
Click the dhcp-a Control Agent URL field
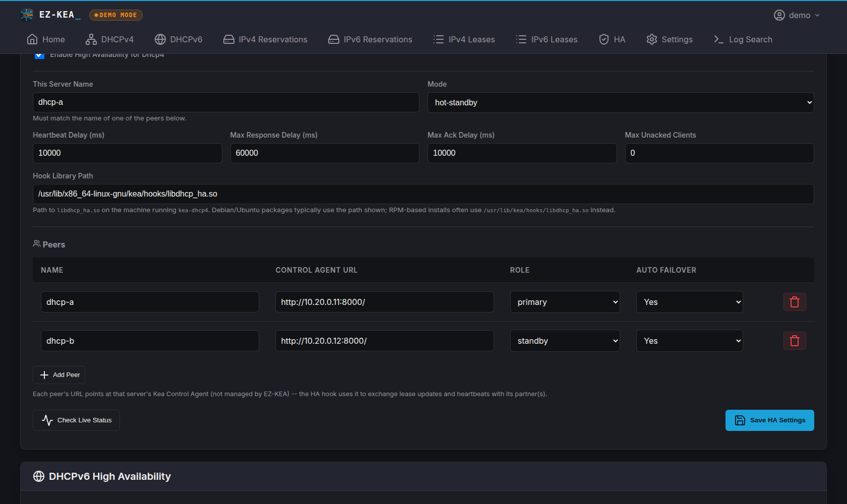[x=385, y=302]
